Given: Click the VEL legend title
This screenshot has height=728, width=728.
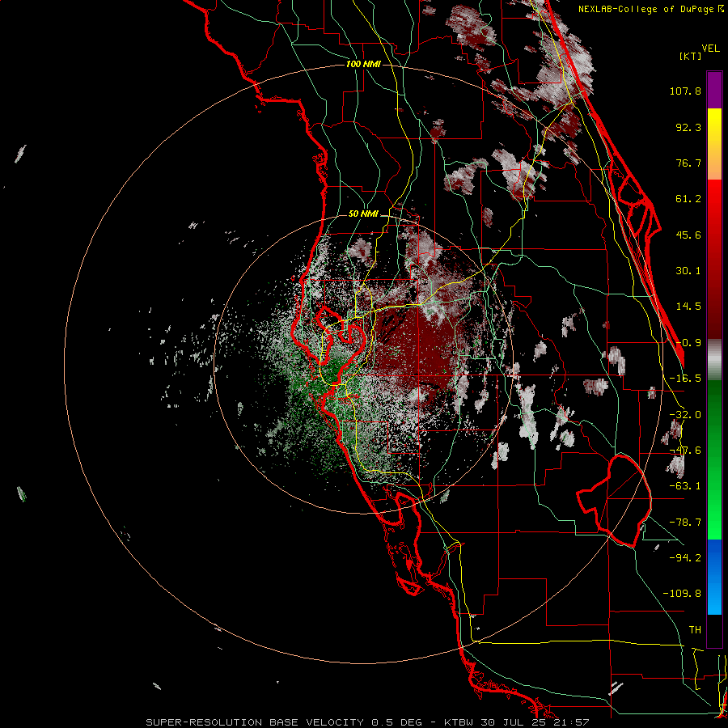Looking at the screenshot, I should pos(710,49).
